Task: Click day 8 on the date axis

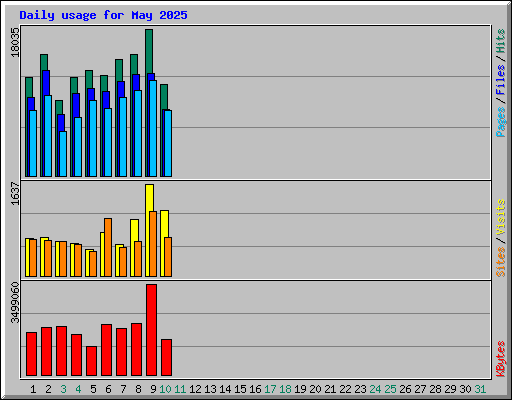Action: (x=138, y=389)
